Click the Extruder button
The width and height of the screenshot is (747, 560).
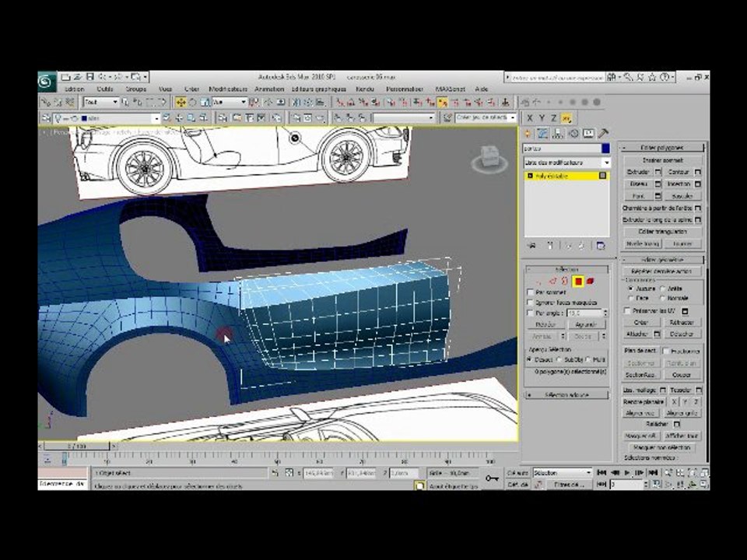coord(638,172)
